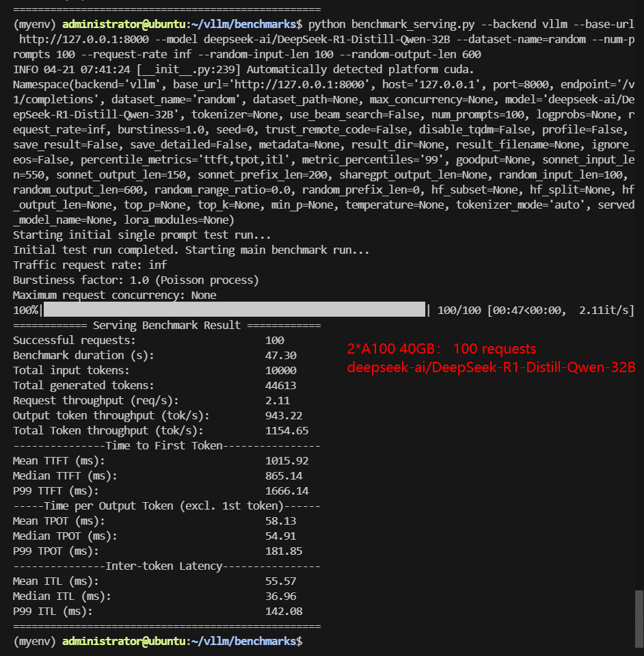Click the 'Time per Output Token' section heading
The image size is (644, 656).
tap(164, 506)
